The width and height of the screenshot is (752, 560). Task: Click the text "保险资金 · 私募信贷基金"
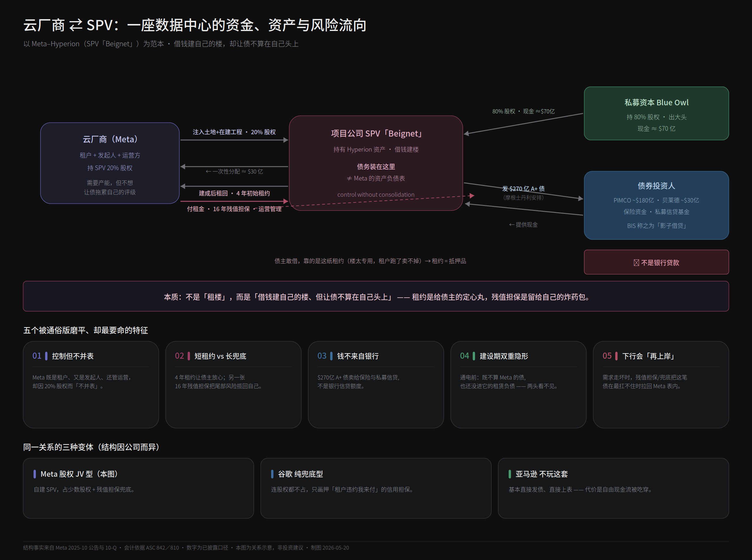tap(657, 212)
